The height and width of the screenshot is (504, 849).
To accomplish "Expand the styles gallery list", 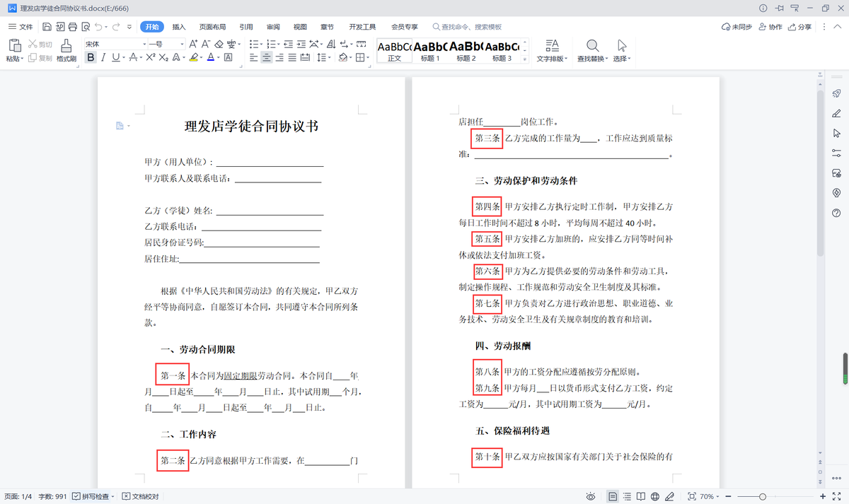I will click(526, 60).
